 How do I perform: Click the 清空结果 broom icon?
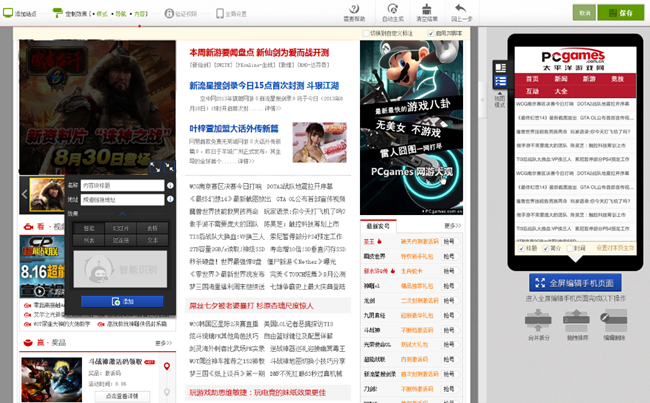click(x=427, y=9)
